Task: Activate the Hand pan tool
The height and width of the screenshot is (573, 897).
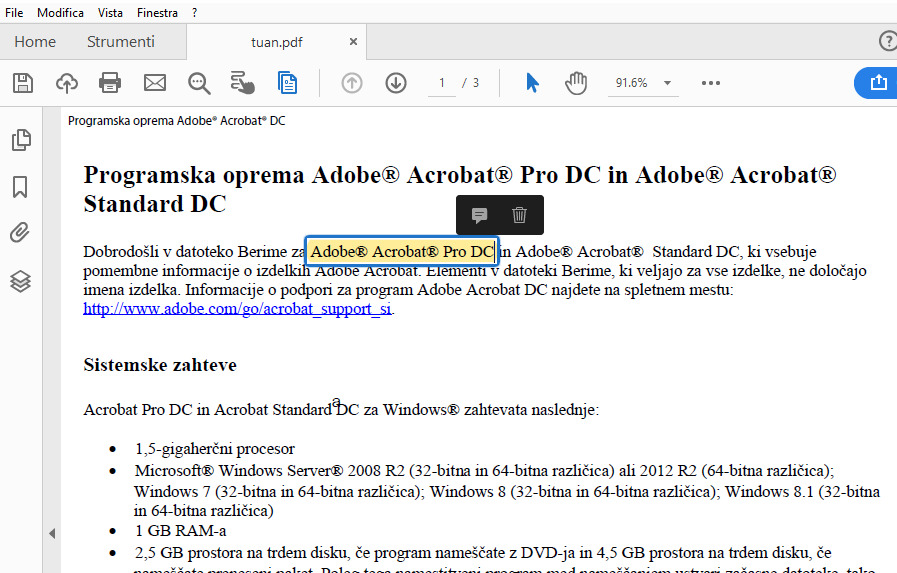Action: tap(576, 83)
